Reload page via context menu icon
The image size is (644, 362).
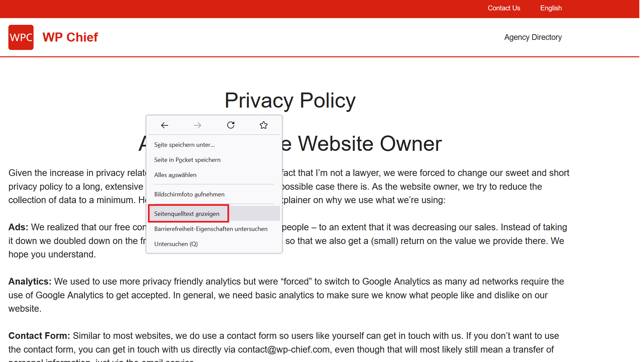click(231, 125)
